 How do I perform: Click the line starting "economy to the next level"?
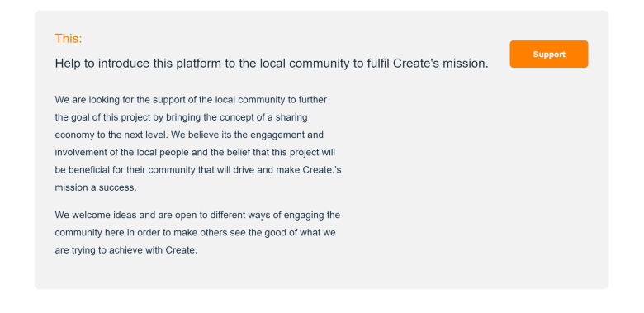click(189, 135)
